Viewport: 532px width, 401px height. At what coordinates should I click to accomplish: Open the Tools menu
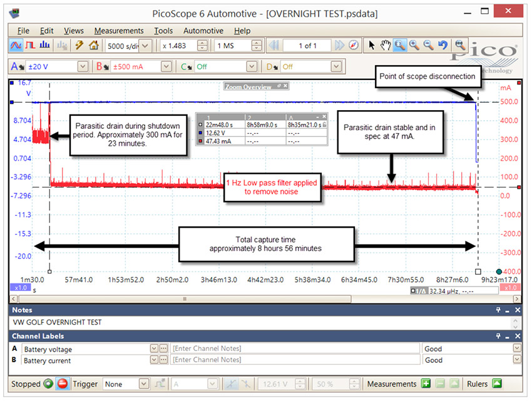point(163,31)
